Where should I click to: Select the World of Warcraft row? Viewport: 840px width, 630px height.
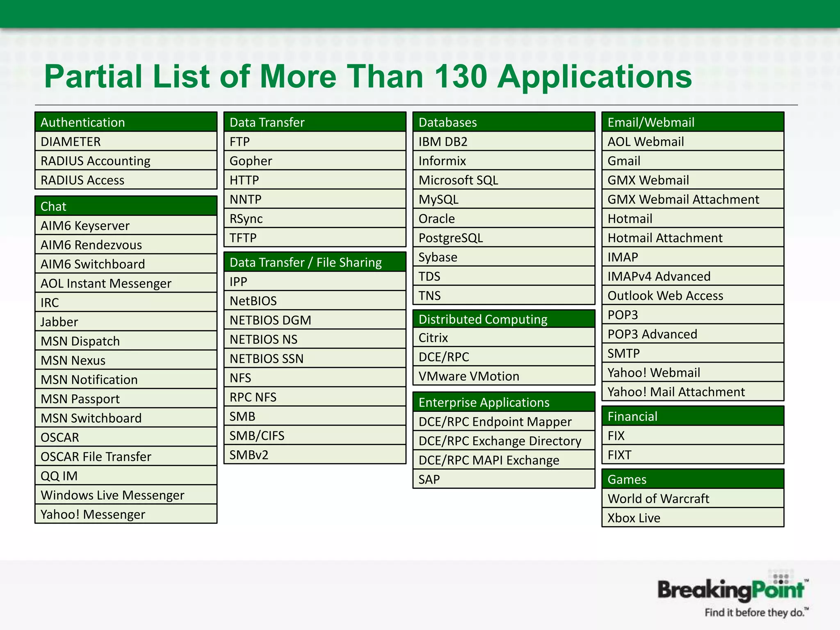[692, 498]
